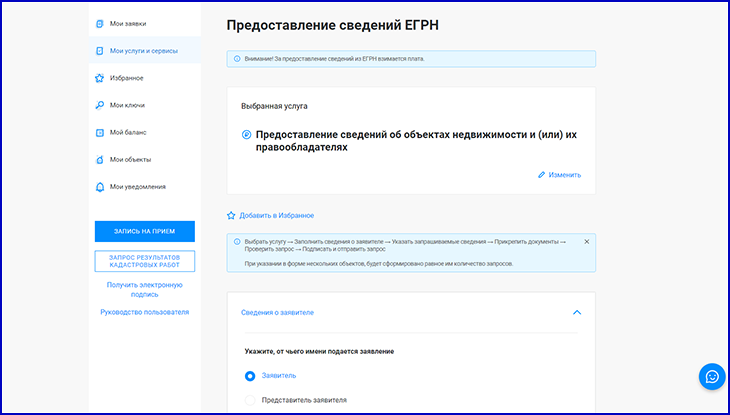Open the chat support bubble icon

(712, 376)
